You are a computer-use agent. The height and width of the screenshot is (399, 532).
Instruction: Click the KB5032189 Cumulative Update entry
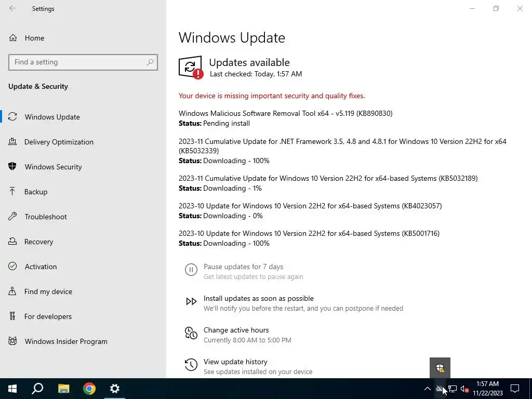[328, 183]
